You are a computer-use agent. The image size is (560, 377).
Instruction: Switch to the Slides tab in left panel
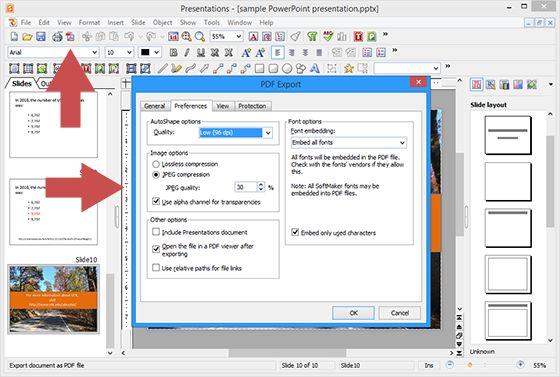pos(21,84)
